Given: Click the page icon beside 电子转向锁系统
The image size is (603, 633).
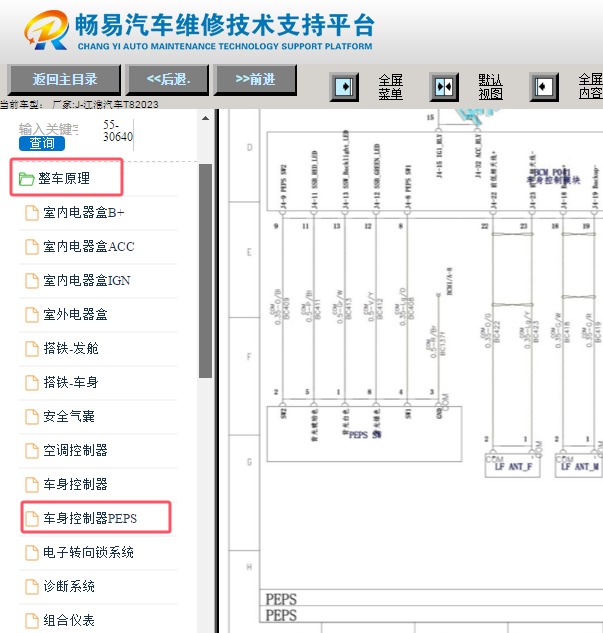Looking at the screenshot, I should 31,552.
